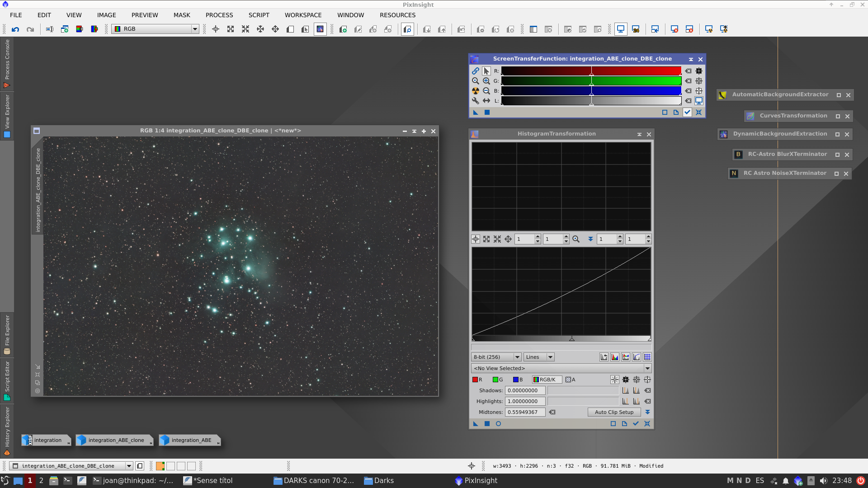This screenshot has width=868, height=488.
Task: Click the Undo arrow on the main toolbar
Action: 15,29
